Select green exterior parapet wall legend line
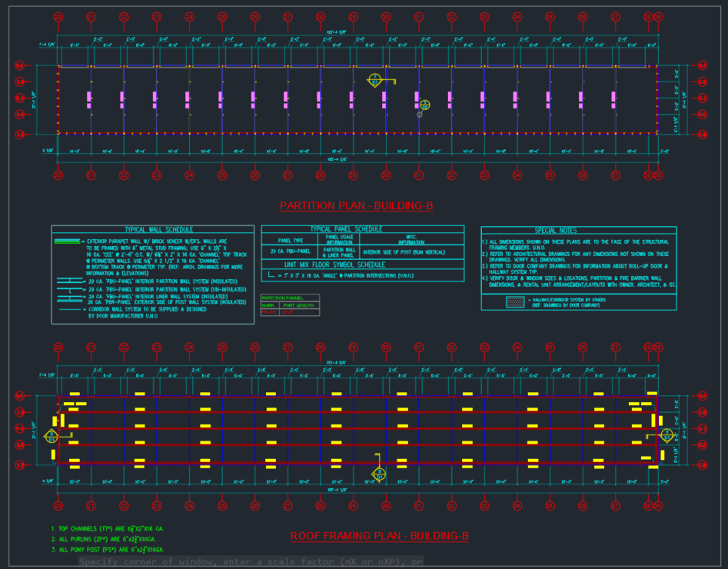This screenshot has height=569, width=728. pos(68,241)
